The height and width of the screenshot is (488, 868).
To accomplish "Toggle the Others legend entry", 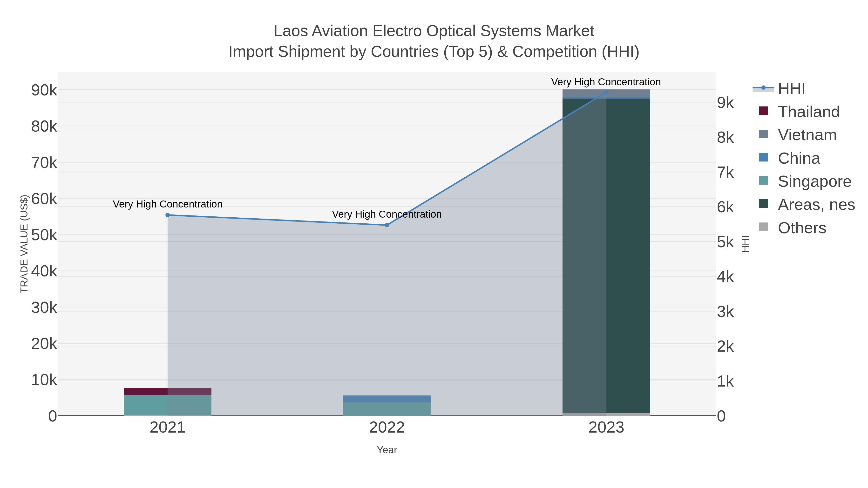I will click(x=793, y=228).
